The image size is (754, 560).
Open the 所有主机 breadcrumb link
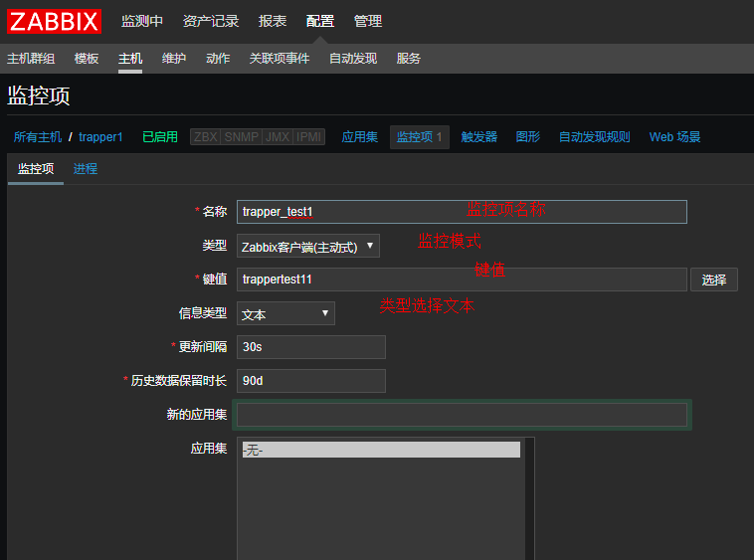tap(38, 137)
